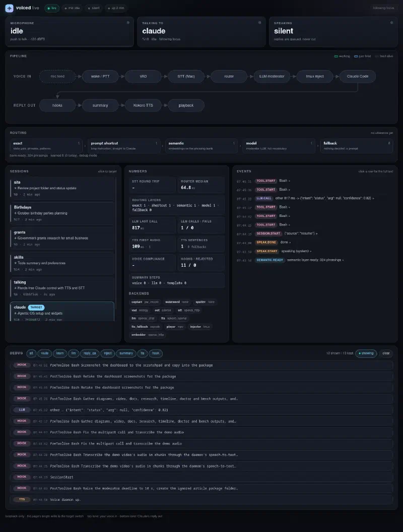The image size is (403, 532).
Task: Click the "prompt shortcut" routing layer card
Action: [124, 145]
